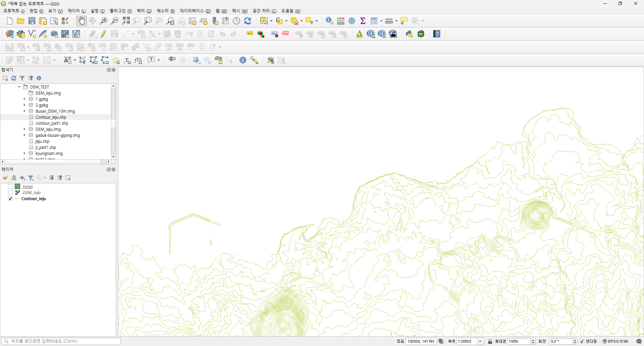Screen dimensions: 644x346
Task: Zoom to full extent of all layers
Action: click(126, 21)
